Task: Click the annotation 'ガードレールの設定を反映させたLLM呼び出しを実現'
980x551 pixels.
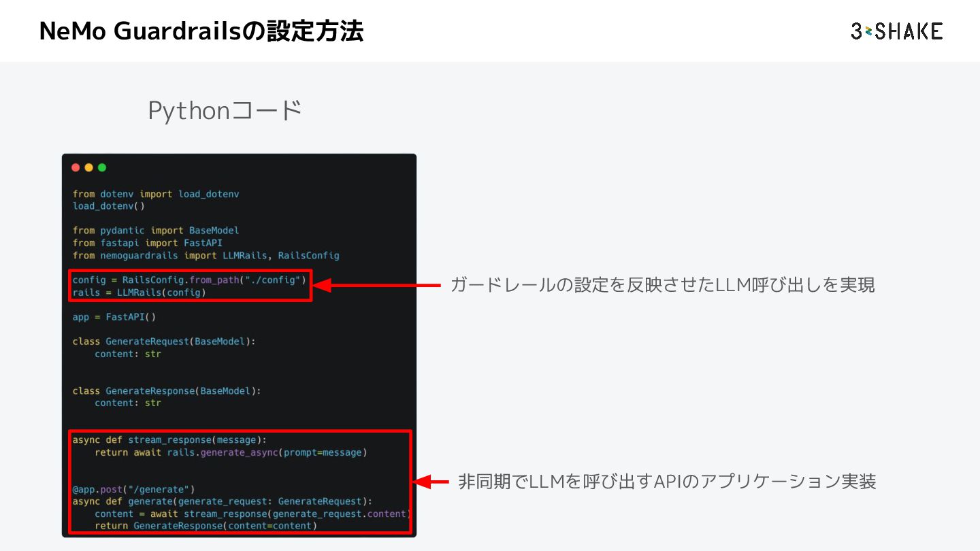Action: point(663,285)
